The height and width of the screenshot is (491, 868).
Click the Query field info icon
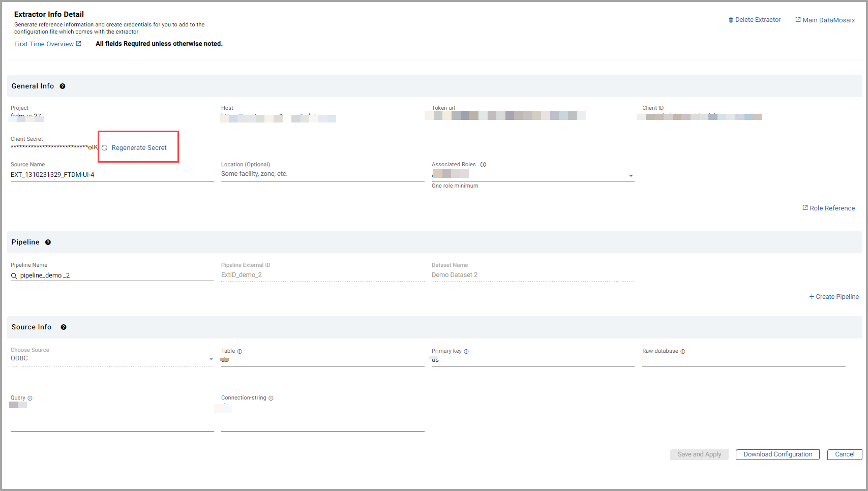click(x=30, y=398)
